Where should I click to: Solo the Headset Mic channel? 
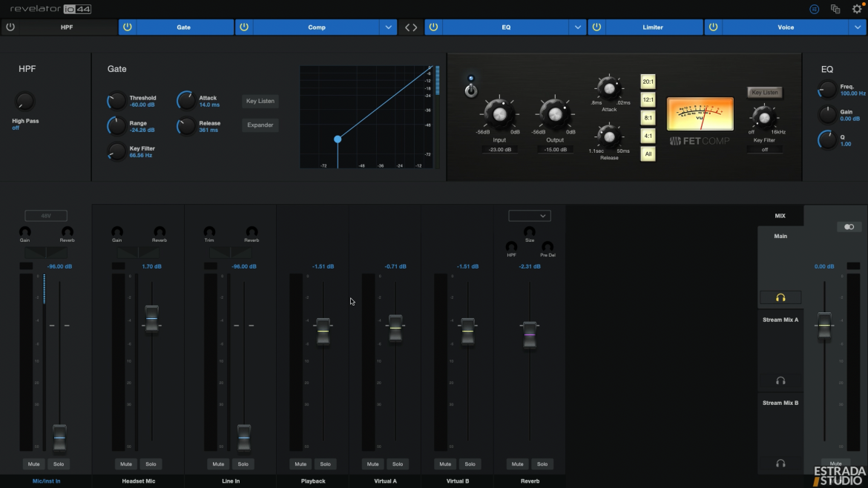coord(151,464)
